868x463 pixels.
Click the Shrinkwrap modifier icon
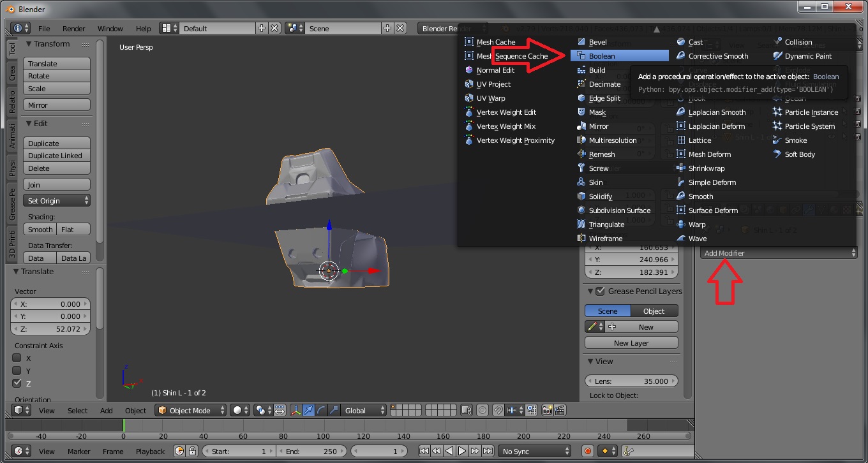click(x=681, y=168)
